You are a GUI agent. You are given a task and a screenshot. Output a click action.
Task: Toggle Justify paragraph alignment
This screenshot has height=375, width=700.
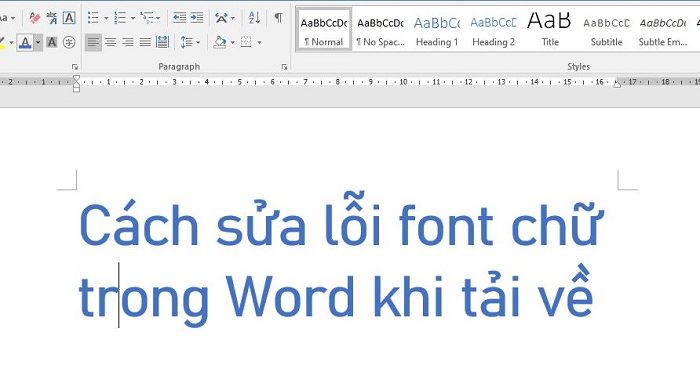click(x=145, y=42)
